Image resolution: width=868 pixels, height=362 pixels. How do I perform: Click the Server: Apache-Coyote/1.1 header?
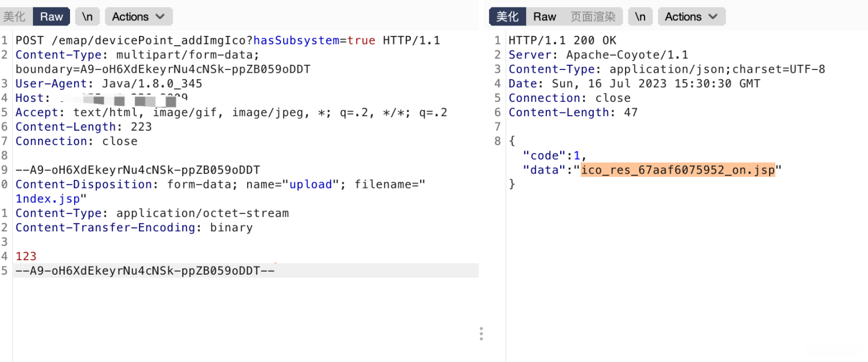tap(598, 55)
